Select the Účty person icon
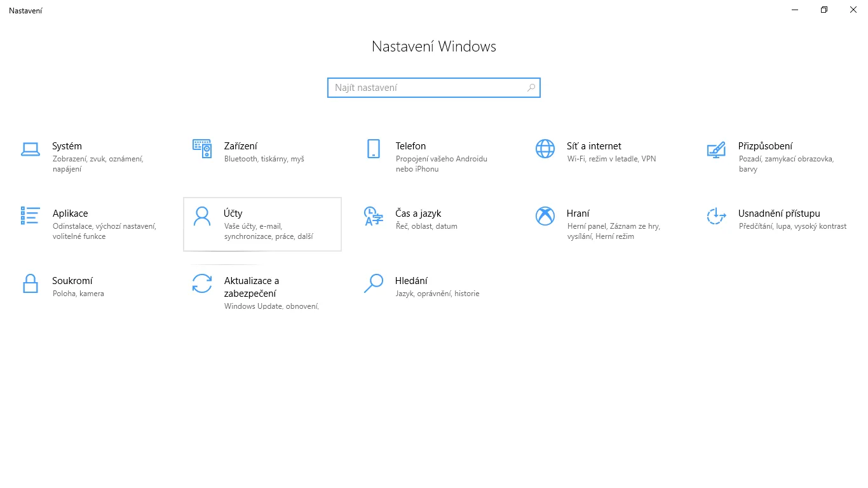 pos(202,216)
